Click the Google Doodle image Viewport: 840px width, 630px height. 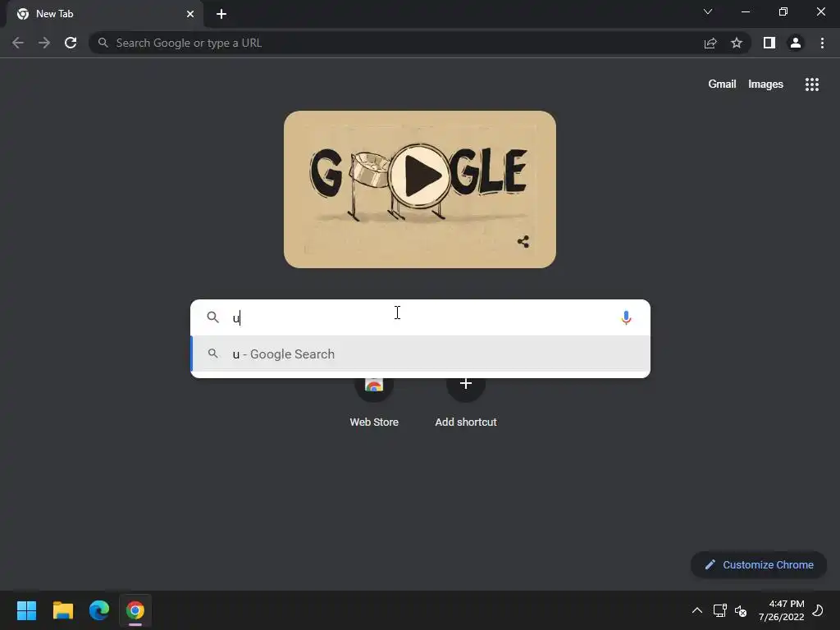420,189
